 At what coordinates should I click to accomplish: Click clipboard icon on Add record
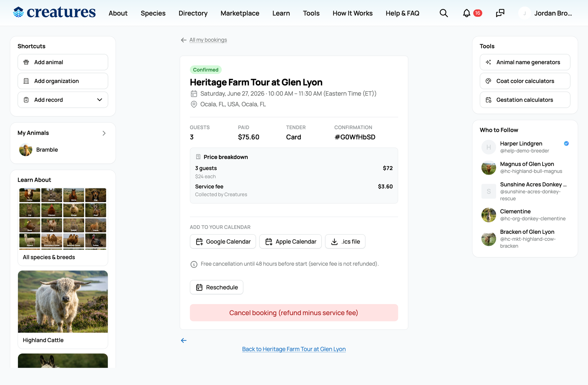[26, 100]
